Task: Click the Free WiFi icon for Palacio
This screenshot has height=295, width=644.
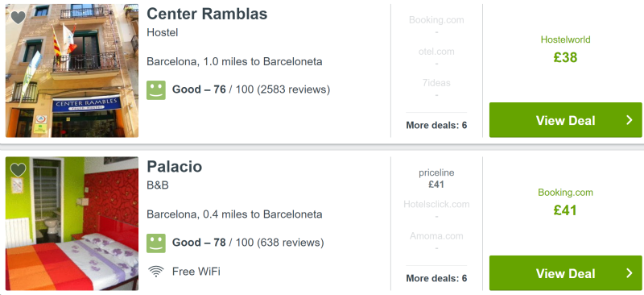Action: (155, 272)
